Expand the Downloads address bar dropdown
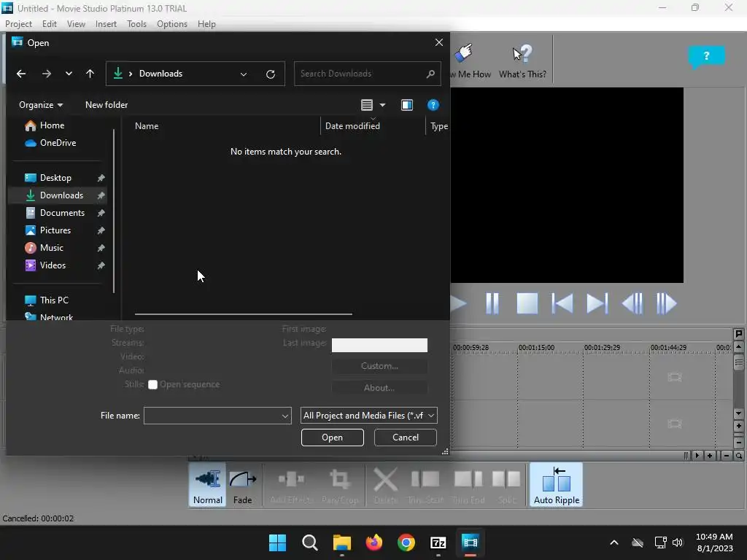This screenshot has width=747, height=560. 244,74
